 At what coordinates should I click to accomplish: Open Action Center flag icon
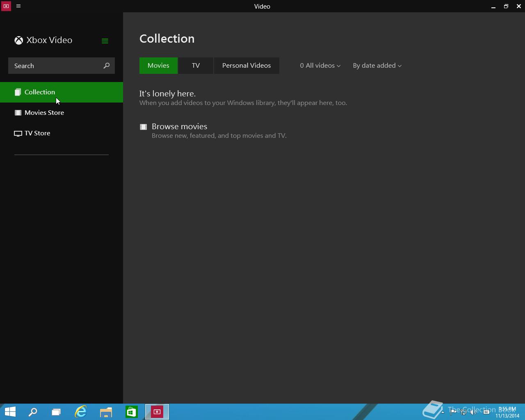[x=453, y=412]
